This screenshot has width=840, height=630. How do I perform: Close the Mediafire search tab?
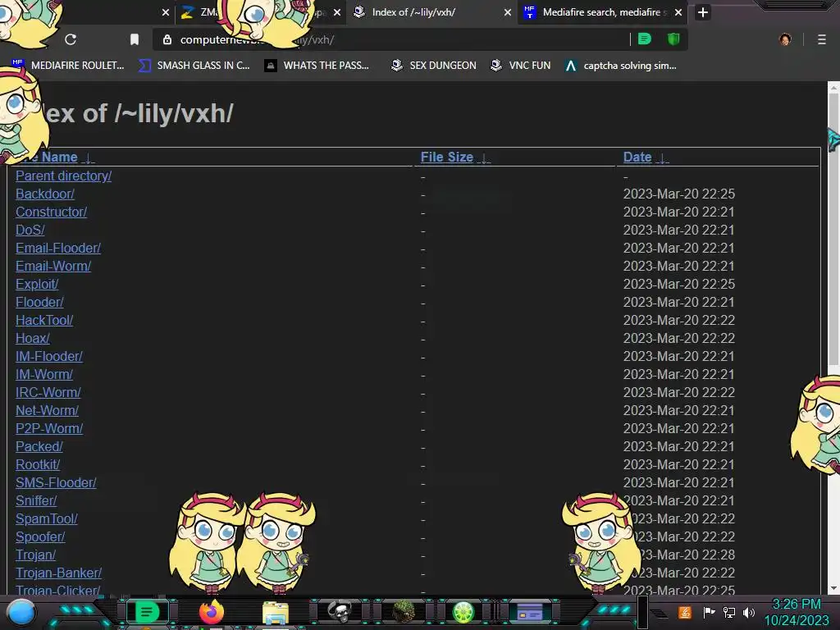click(x=678, y=12)
